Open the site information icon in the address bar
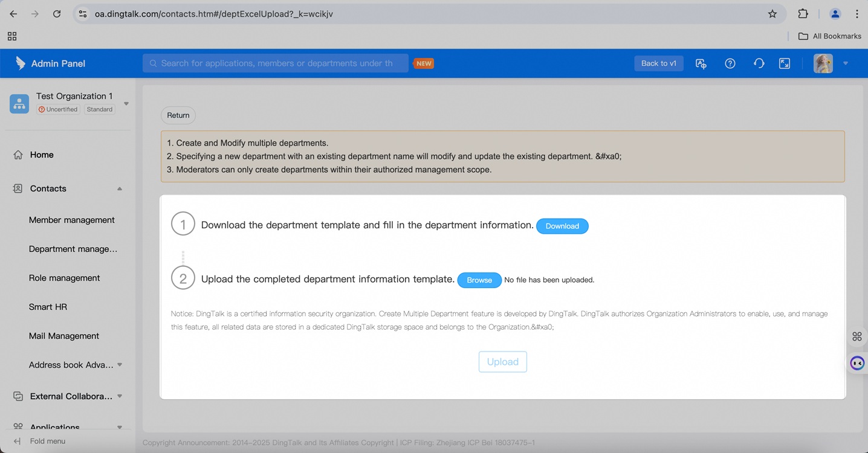Viewport: 868px width, 453px height. tap(83, 14)
